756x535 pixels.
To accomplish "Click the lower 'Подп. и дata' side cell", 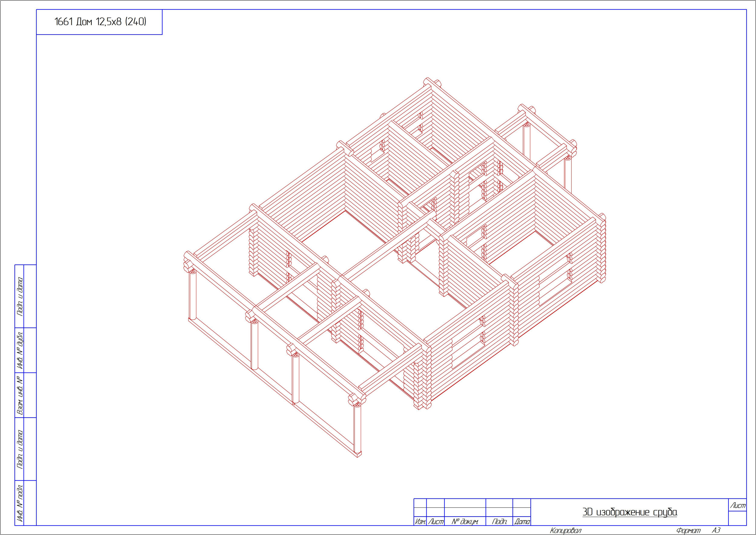I will pyautogui.click(x=20, y=449).
